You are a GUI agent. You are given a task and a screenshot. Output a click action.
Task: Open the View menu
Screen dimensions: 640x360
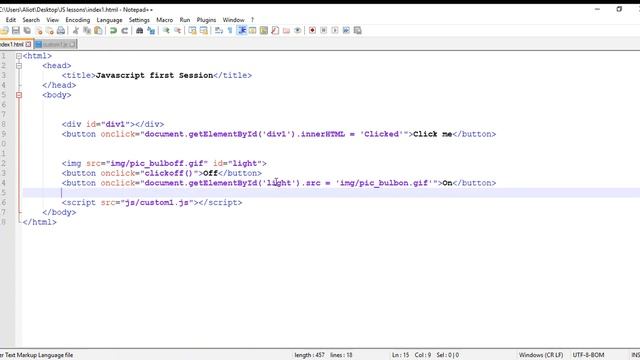52,20
